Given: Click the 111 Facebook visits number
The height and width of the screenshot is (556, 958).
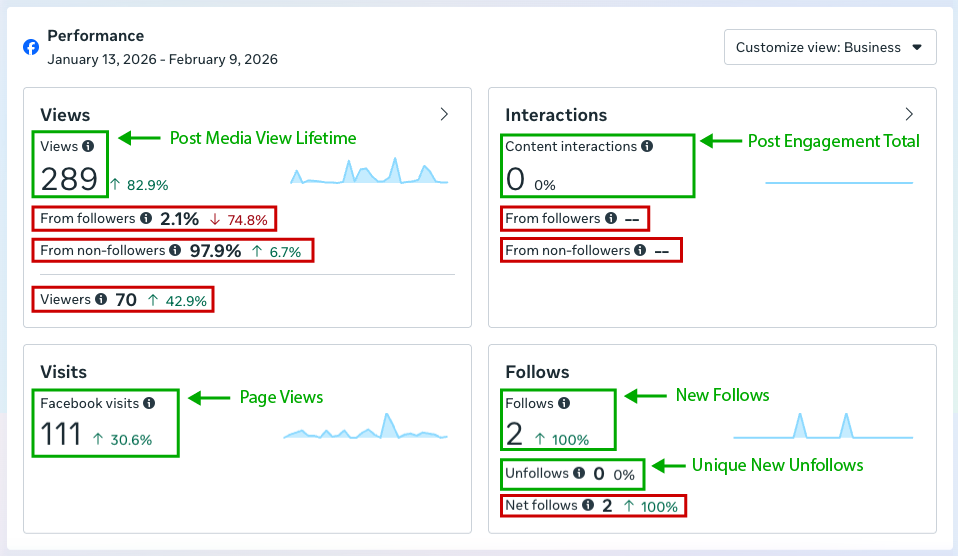Looking at the screenshot, I should click(61, 434).
